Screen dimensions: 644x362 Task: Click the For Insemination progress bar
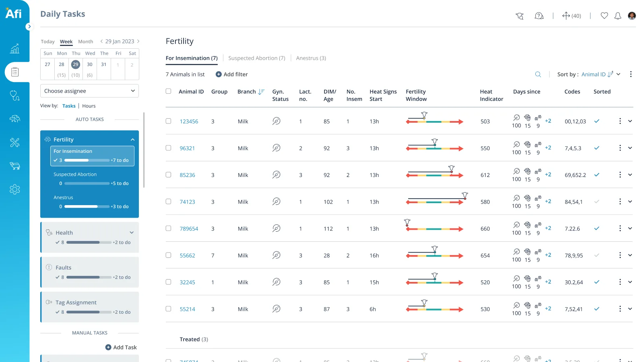pyautogui.click(x=87, y=160)
